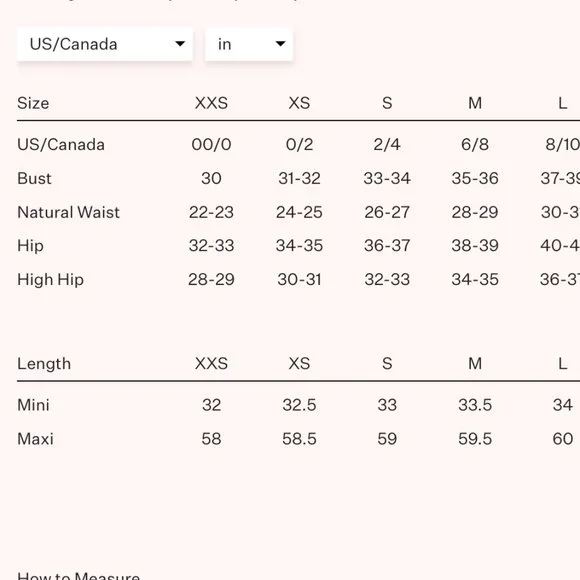Click the Maxi length row label
This screenshot has height=580, width=580.
[x=36, y=439]
